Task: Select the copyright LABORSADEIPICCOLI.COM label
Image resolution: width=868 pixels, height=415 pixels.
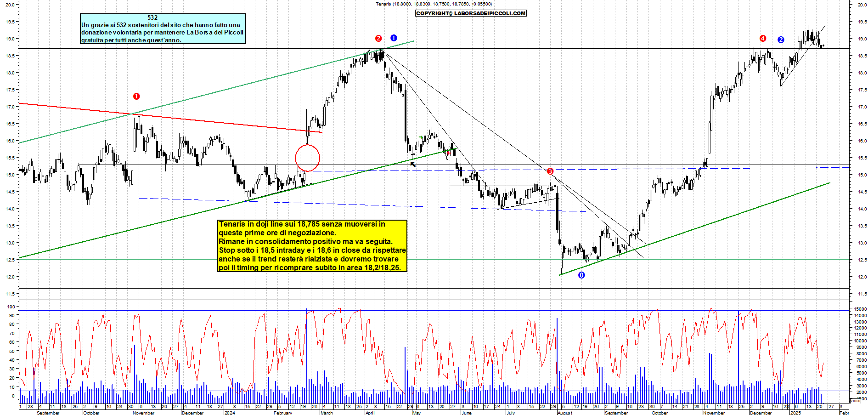Action: point(471,13)
